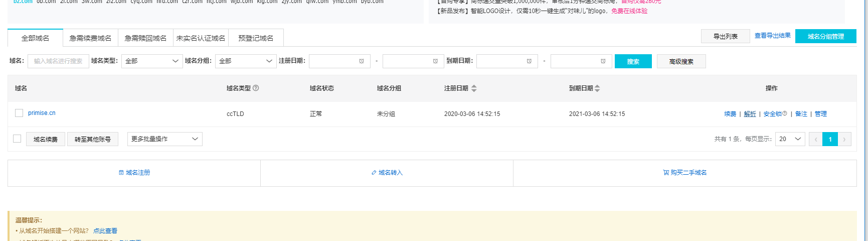Click the 未分组 group cell
The height and width of the screenshot is (241, 868).
386,114
